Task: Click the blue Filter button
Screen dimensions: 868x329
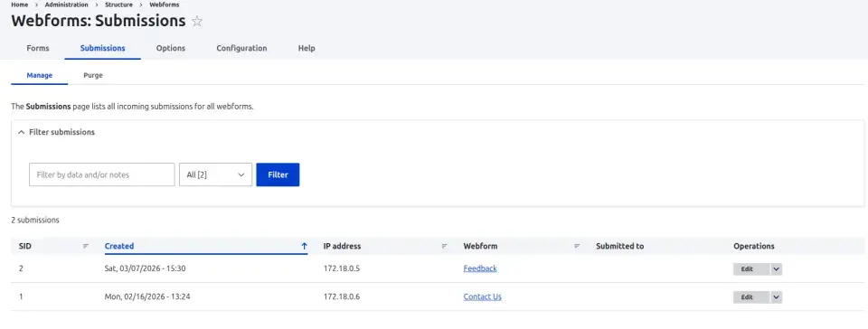Action: pyautogui.click(x=278, y=174)
